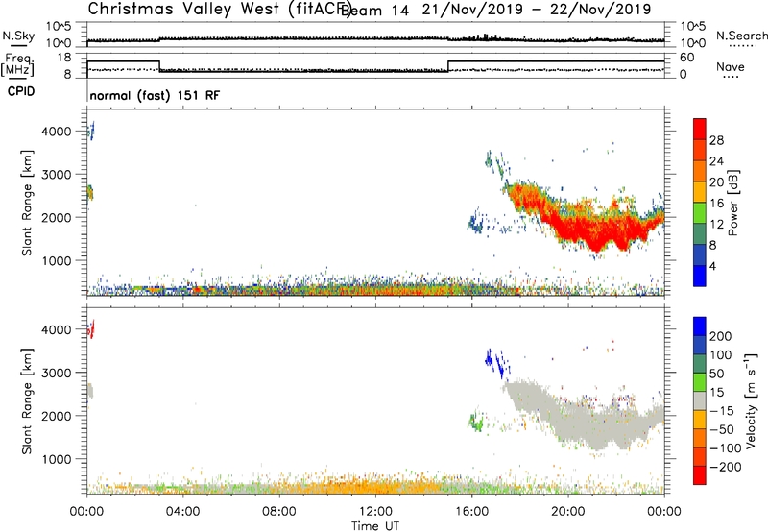Select the 'normal (fast) 151 RF' mode text
The height and width of the screenshot is (532, 768).
(155, 95)
